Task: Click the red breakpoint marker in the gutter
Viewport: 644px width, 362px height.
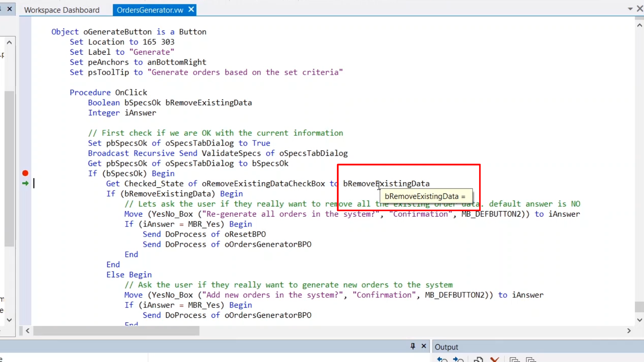Action: pos(25,173)
